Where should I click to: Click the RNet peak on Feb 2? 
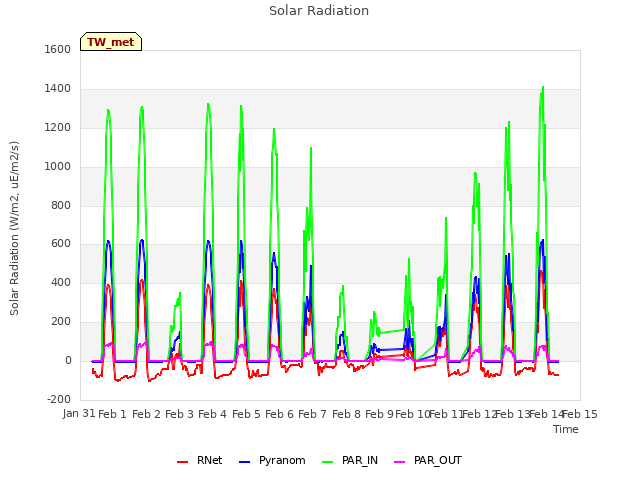(x=142, y=280)
